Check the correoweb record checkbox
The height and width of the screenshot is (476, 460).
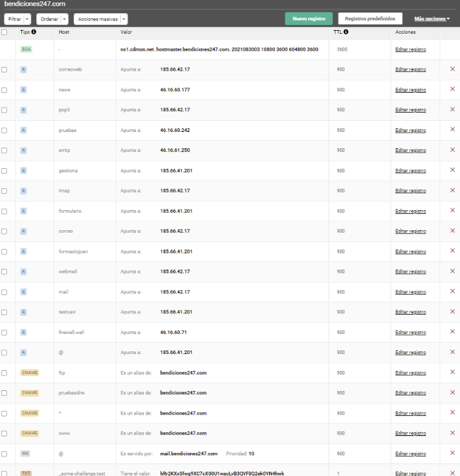click(x=4, y=69)
